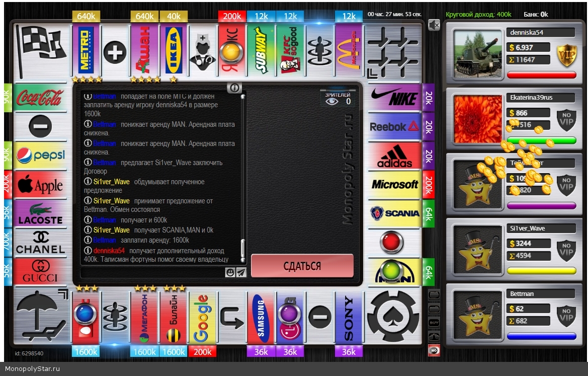This screenshot has width=588, height=376.
Task: Click Si1ver_Wave name in 'обдумывает полученное' chat line
Action: coord(111,182)
